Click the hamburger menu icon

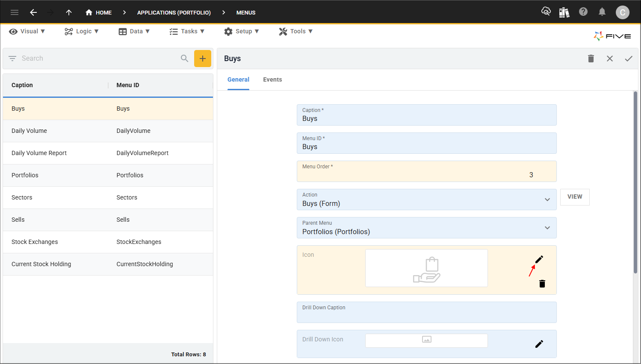click(15, 12)
